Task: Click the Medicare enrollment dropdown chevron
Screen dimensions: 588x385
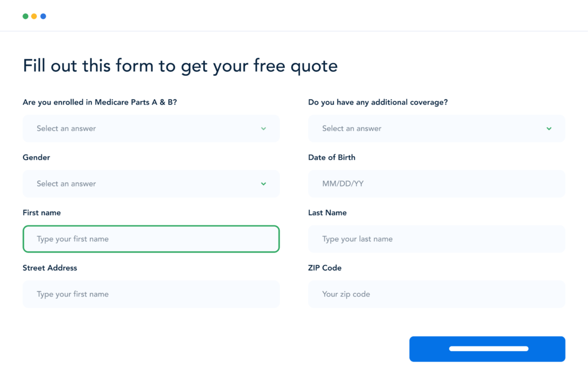Action: click(264, 129)
